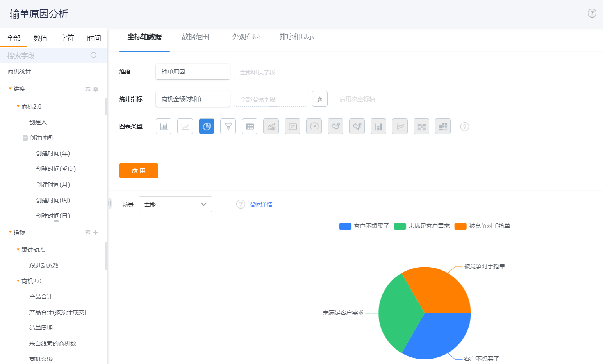Select the stacked bar chart type
This screenshot has height=364, width=603.
point(378,126)
